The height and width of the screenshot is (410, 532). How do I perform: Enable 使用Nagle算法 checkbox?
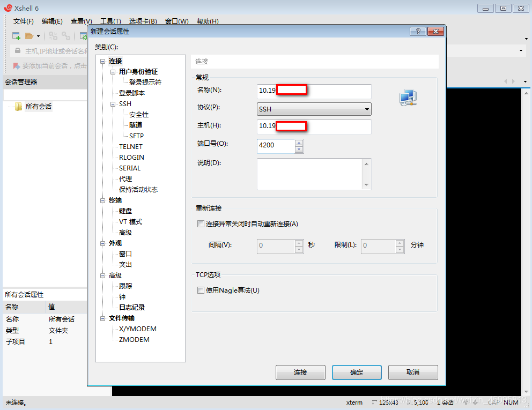click(201, 290)
